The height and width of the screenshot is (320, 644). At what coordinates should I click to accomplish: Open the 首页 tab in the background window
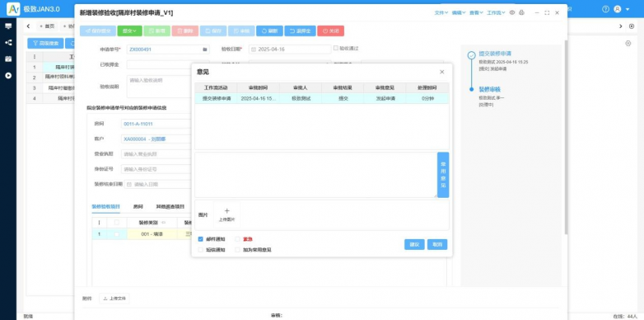click(47, 26)
